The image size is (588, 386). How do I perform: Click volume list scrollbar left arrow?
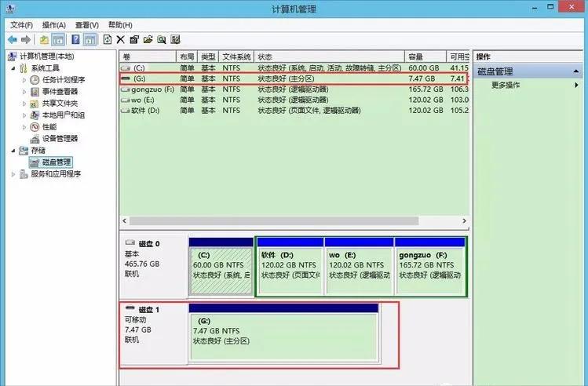(125, 220)
